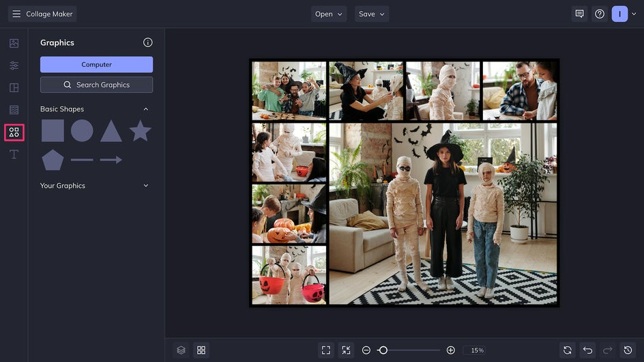This screenshot has height=362, width=644.
Task: Click the Collage Maker title button
Action: [x=42, y=14]
